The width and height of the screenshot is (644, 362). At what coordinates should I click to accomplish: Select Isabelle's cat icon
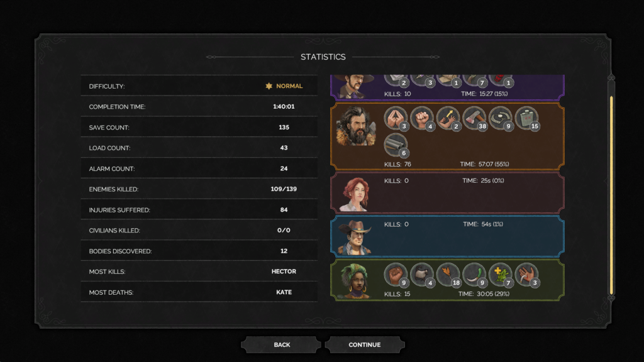coord(422,275)
